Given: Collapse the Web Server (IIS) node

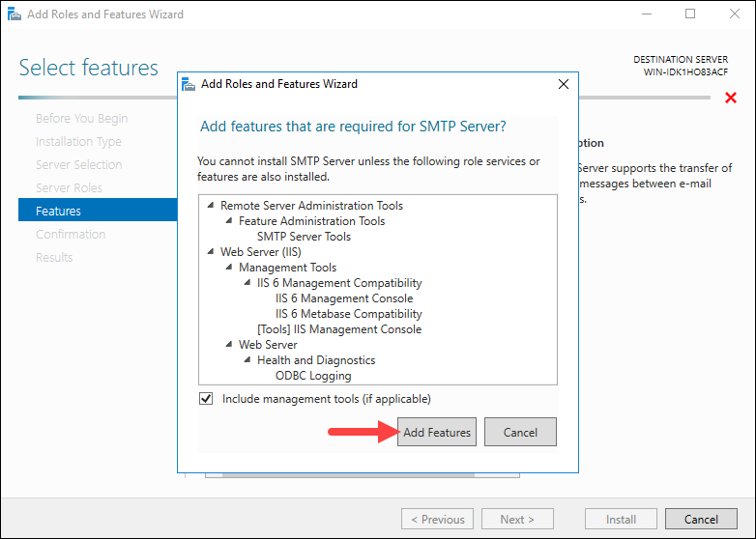Looking at the screenshot, I should [x=211, y=251].
